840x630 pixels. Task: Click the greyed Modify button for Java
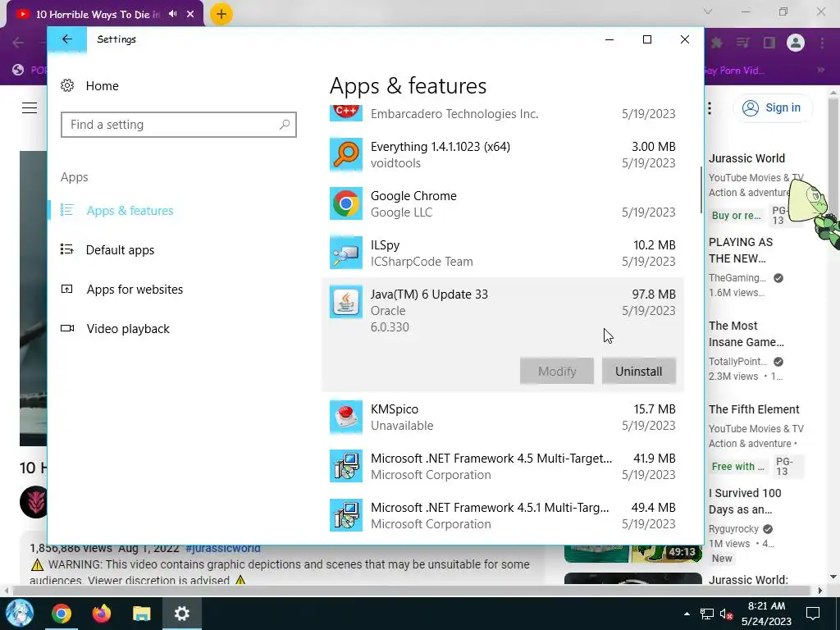click(557, 372)
